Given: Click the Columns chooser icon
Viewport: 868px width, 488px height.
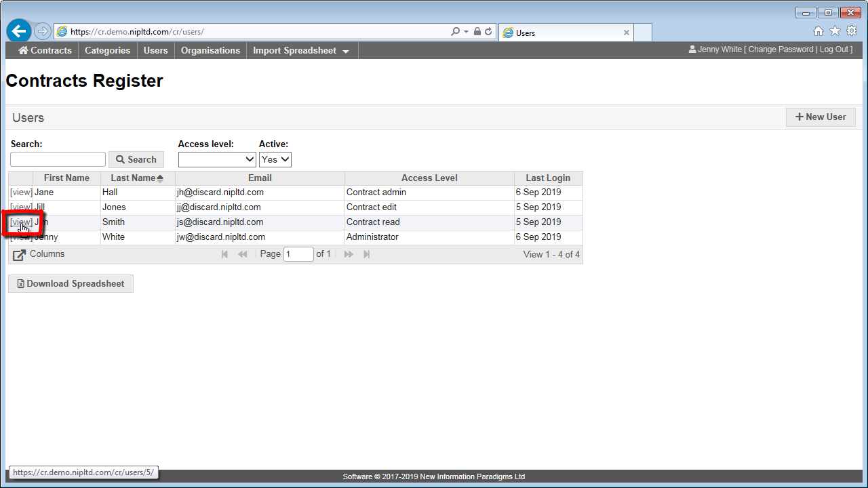Looking at the screenshot, I should (x=20, y=255).
